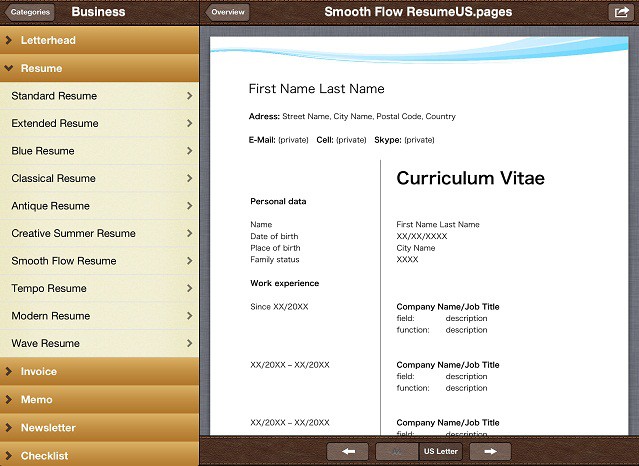
Task: Click 'Since XX/20XX' in the preview
Action: click(x=279, y=307)
